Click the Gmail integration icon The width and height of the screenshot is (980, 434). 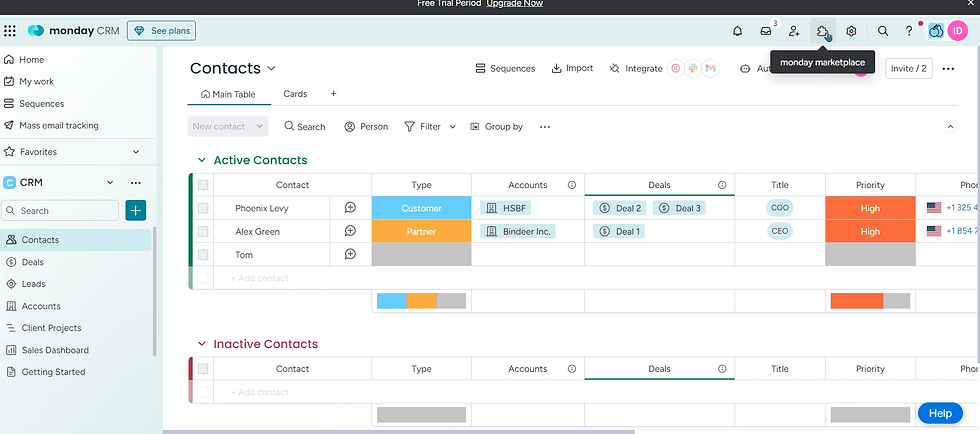pos(710,69)
